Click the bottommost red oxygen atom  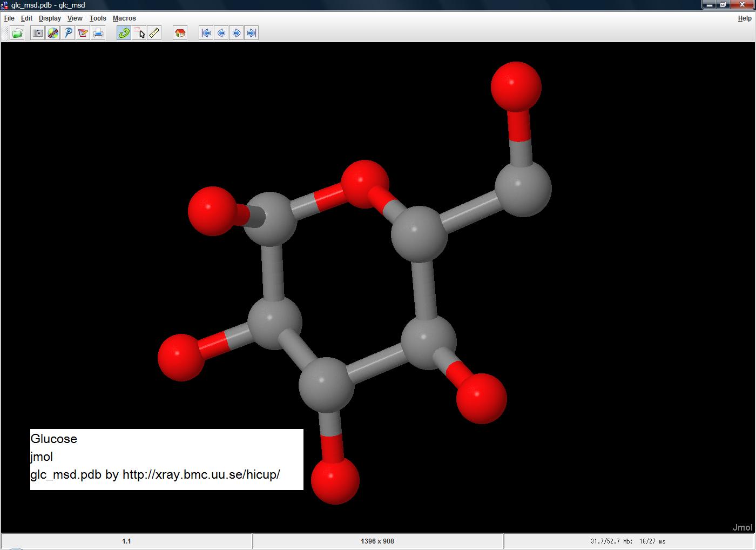tap(335, 480)
